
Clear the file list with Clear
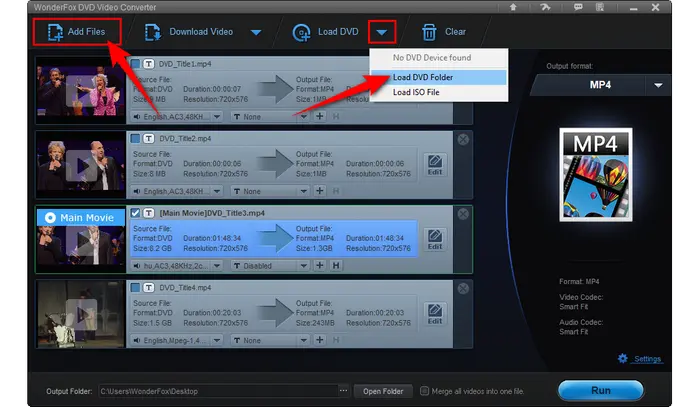pos(444,32)
